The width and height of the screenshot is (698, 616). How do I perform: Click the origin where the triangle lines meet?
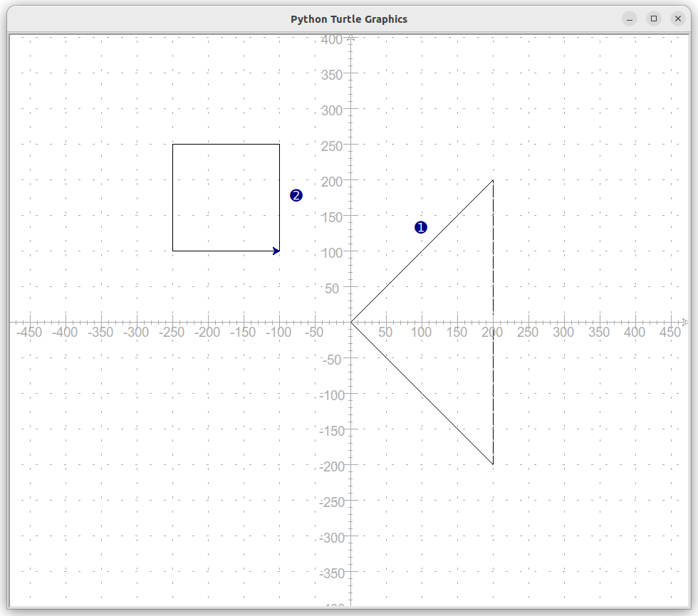(350, 322)
